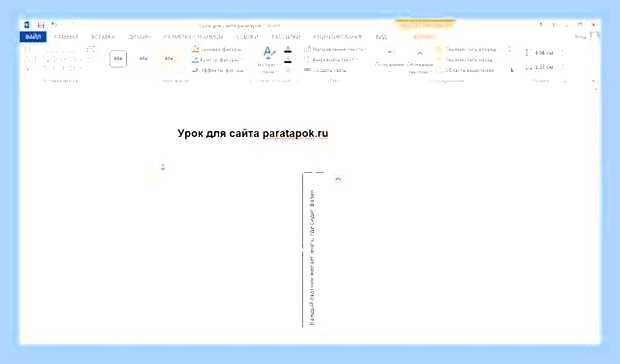This screenshot has height=364, width=620.
Task: Click the shape width field 1.32 cm
Action: point(544,67)
